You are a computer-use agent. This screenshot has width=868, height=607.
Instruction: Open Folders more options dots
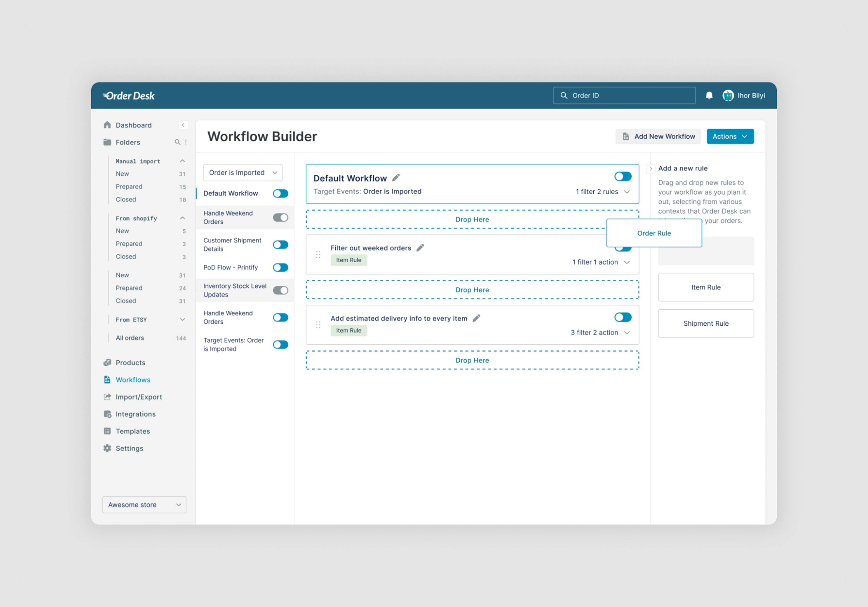point(186,142)
